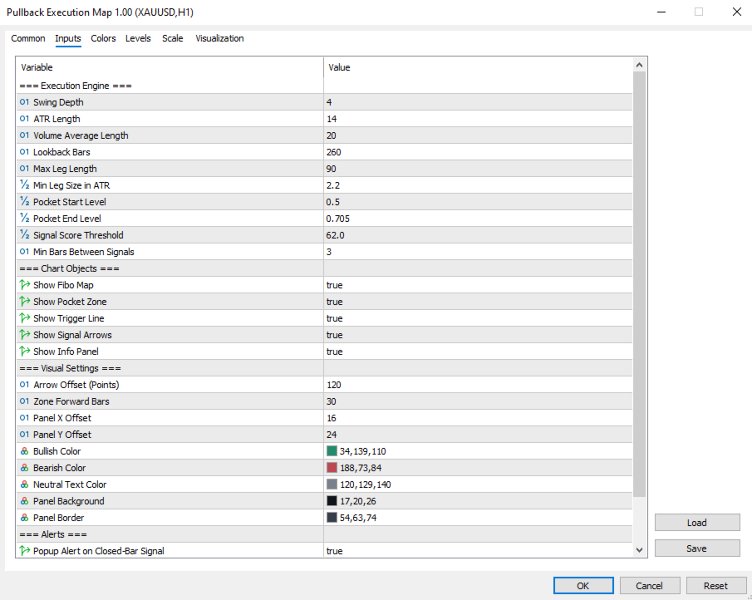Click the Load button
This screenshot has height=600, width=752.
(x=697, y=522)
